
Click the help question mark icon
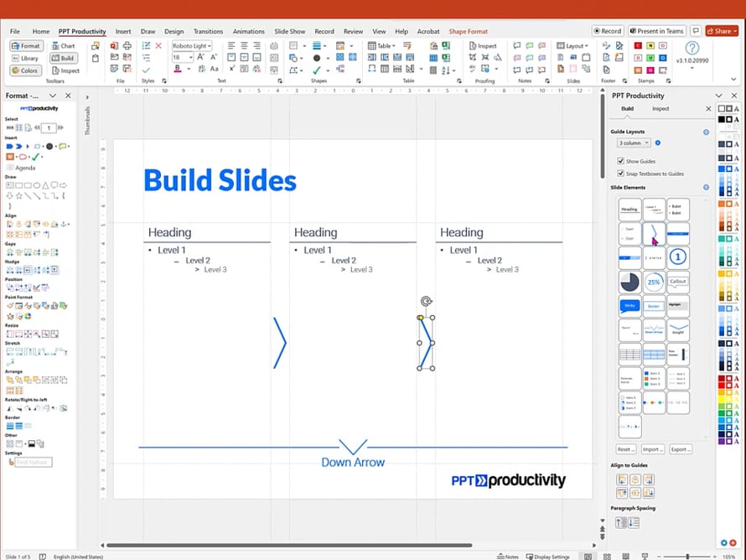(692, 48)
